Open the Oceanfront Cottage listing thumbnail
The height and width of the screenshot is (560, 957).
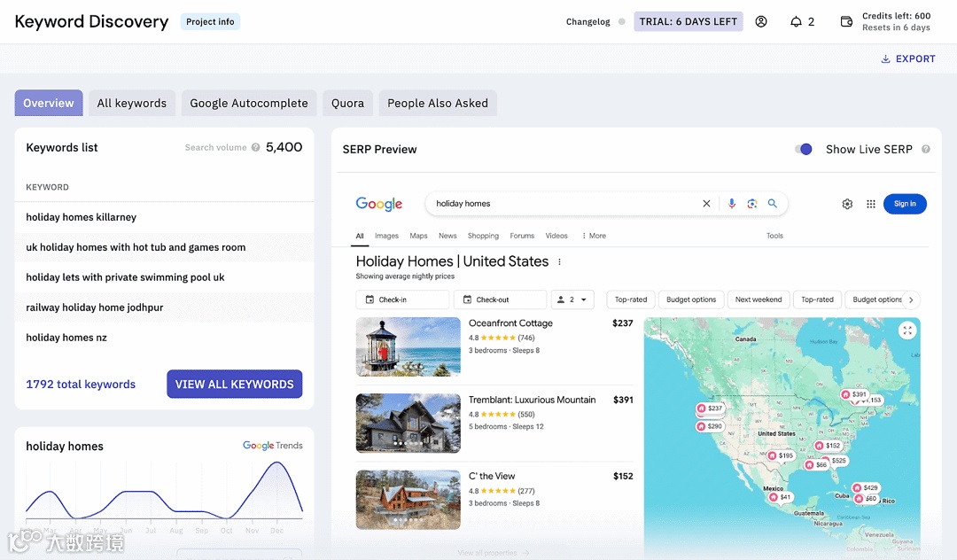tap(408, 346)
